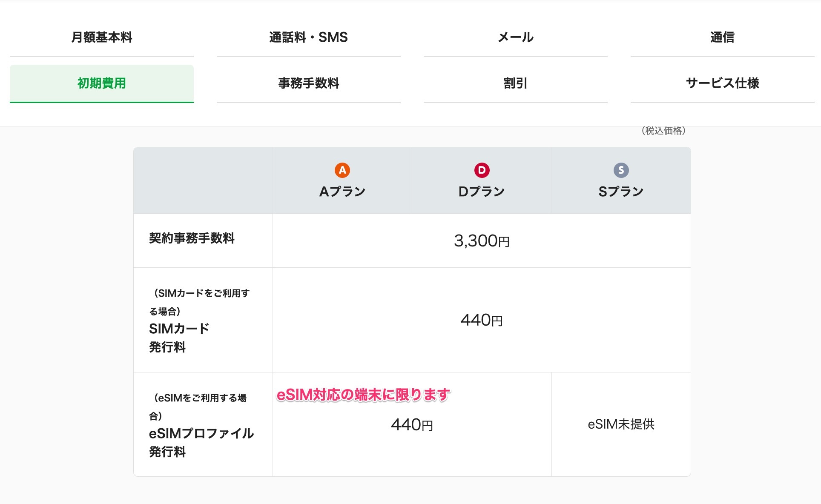Click the Aプラン column header text

point(342,192)
